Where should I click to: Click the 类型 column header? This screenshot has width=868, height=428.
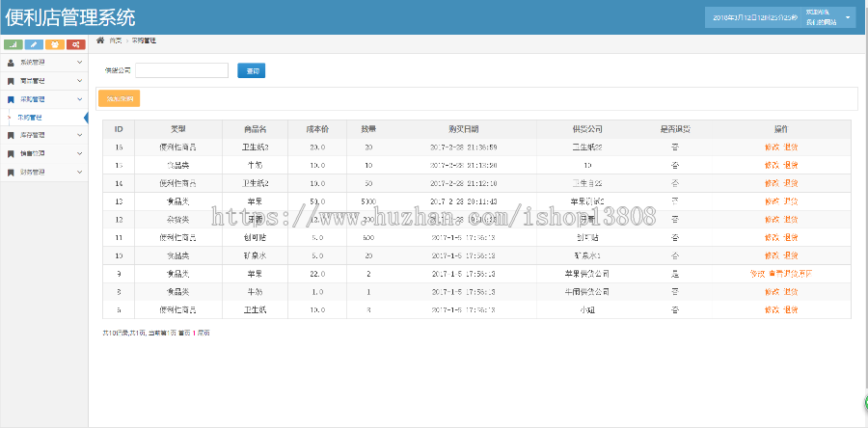click(178, 129)
